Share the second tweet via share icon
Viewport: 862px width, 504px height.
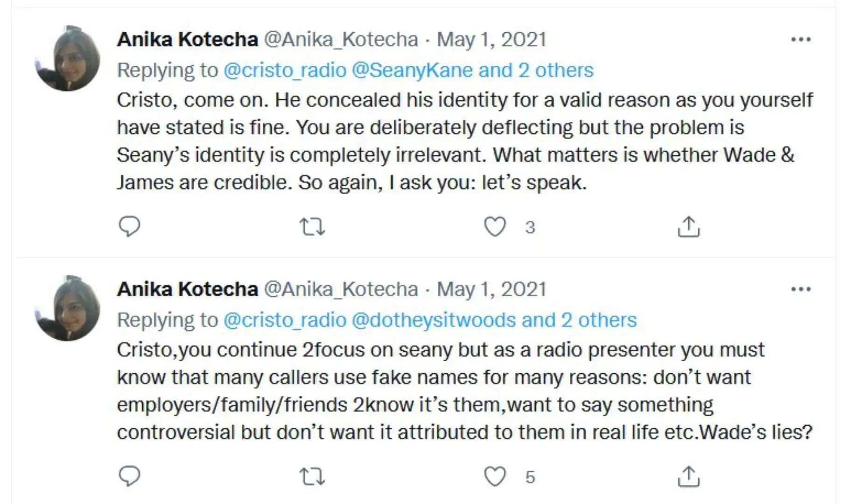click(x=688, y=476)
